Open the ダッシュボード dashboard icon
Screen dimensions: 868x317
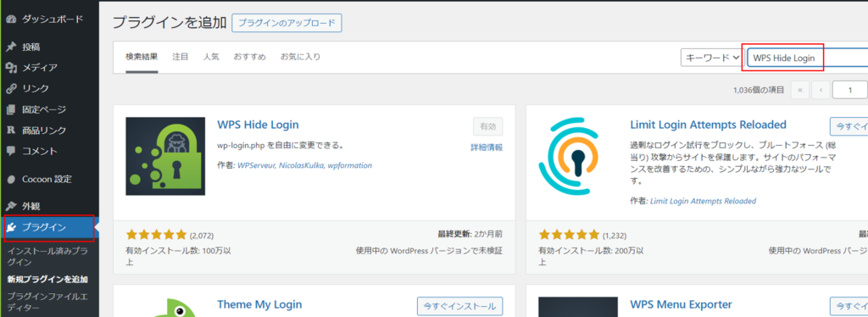click(10, 19)
